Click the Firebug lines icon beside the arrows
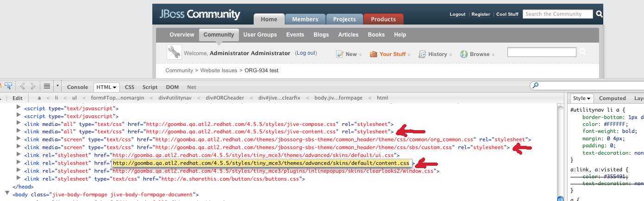The height and width of the screenshot is (201, 644). pos(47,86)
